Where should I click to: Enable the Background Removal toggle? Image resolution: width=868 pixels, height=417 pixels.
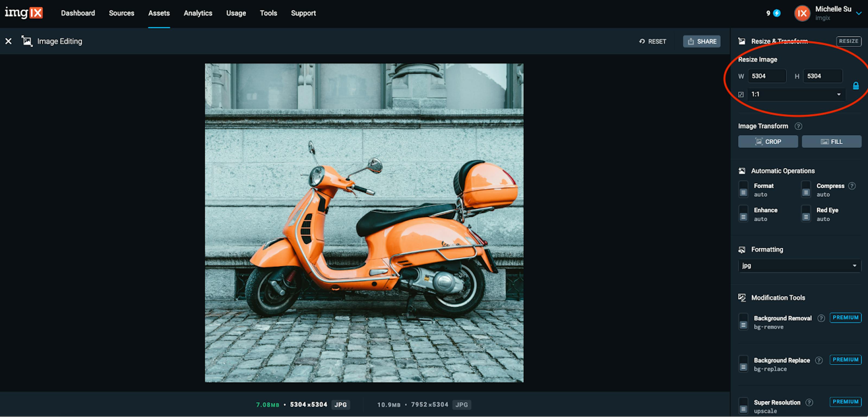[x=743, y=322]
